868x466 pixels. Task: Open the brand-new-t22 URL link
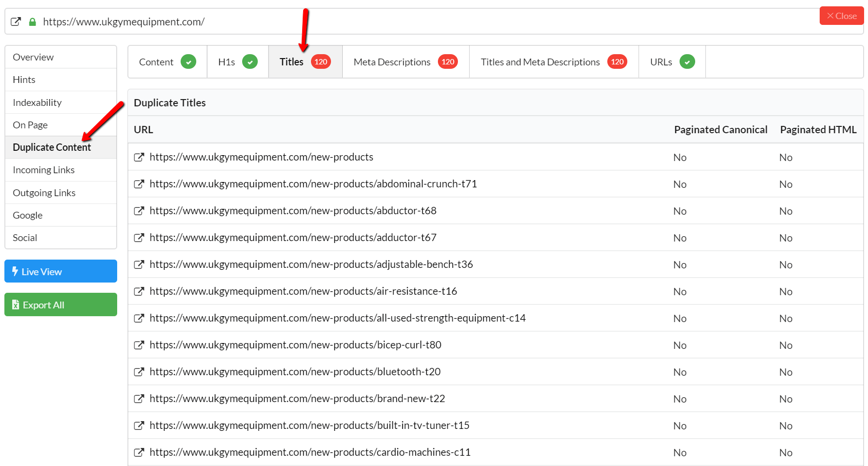pyautogui.click(x=297, y=399)
